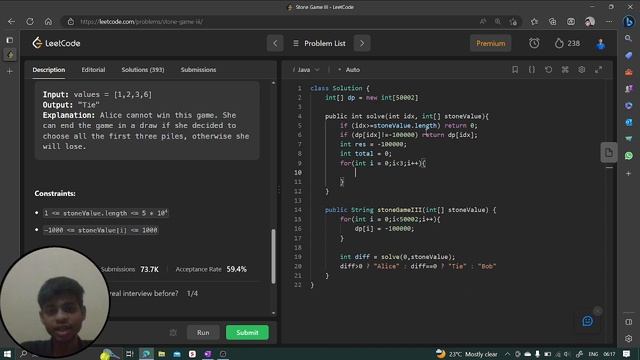Open browser collections icon
Viewport: 640px width, 360px height.
[552, 22]
